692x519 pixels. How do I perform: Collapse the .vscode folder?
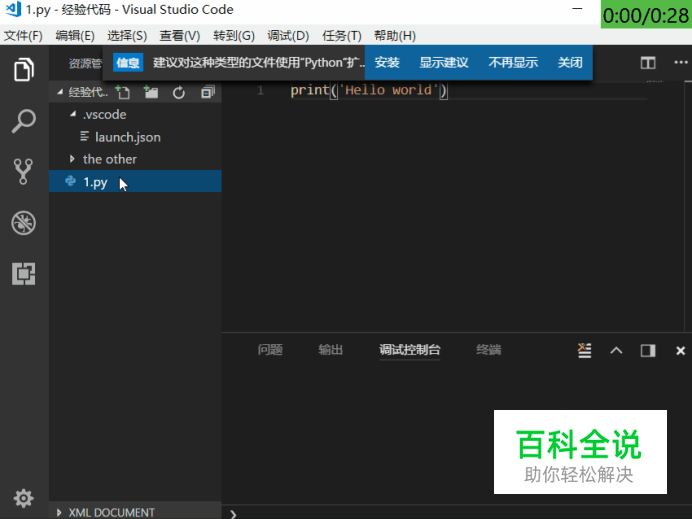tap(73, 114)
